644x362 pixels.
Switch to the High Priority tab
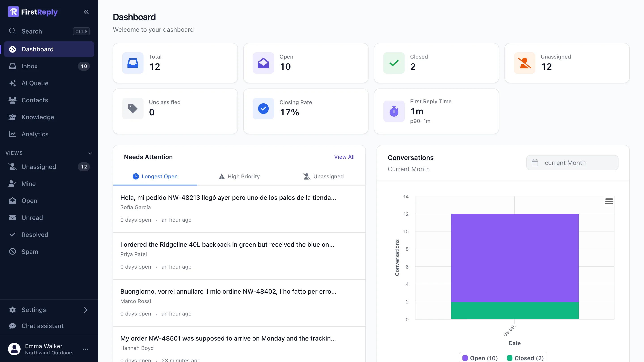(239, 177)
